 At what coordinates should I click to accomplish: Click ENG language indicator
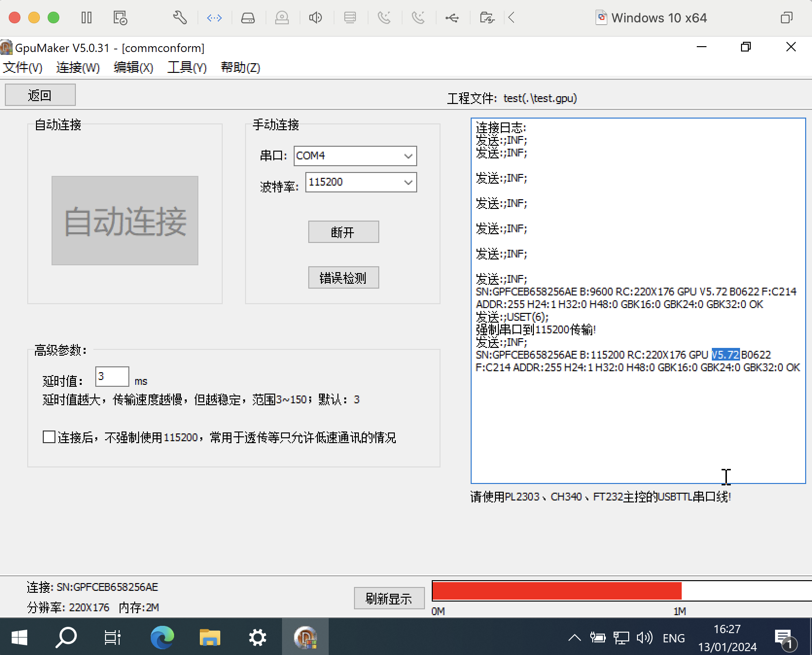[673, 638]
